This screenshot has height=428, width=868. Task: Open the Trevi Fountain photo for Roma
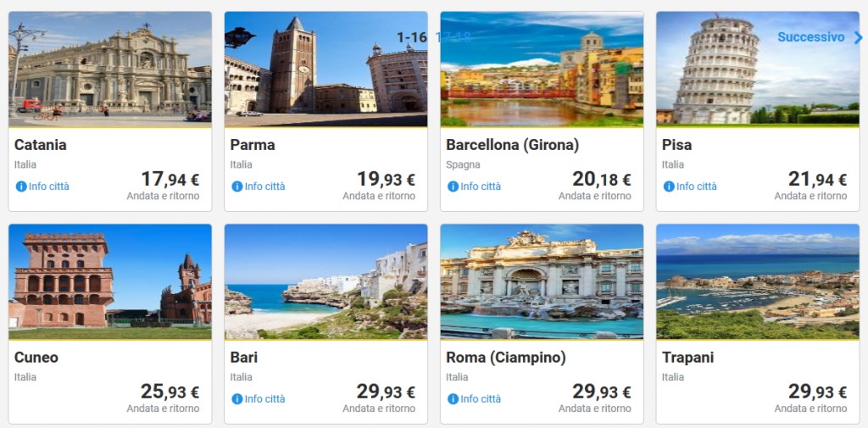[x=542, y=281]
